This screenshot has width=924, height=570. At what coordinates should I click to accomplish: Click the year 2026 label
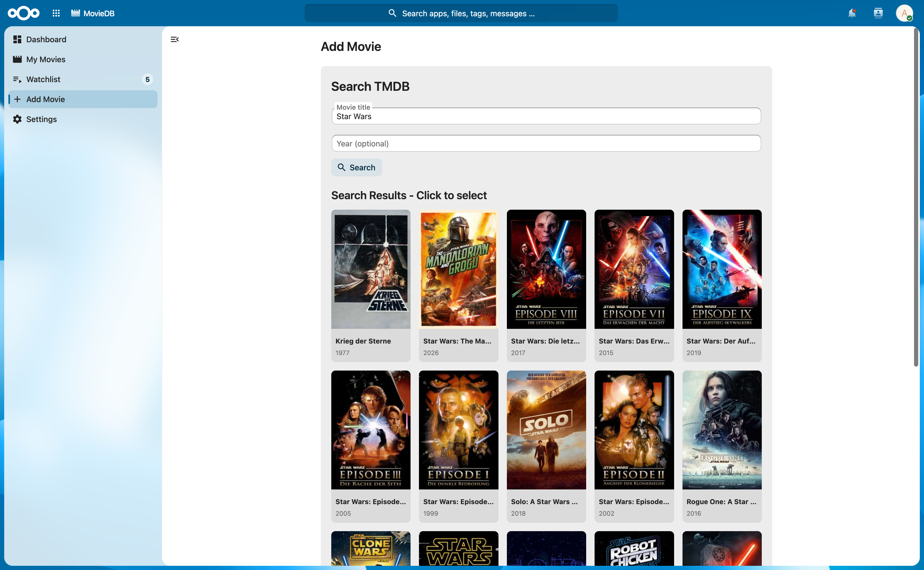tap(431, 352)
